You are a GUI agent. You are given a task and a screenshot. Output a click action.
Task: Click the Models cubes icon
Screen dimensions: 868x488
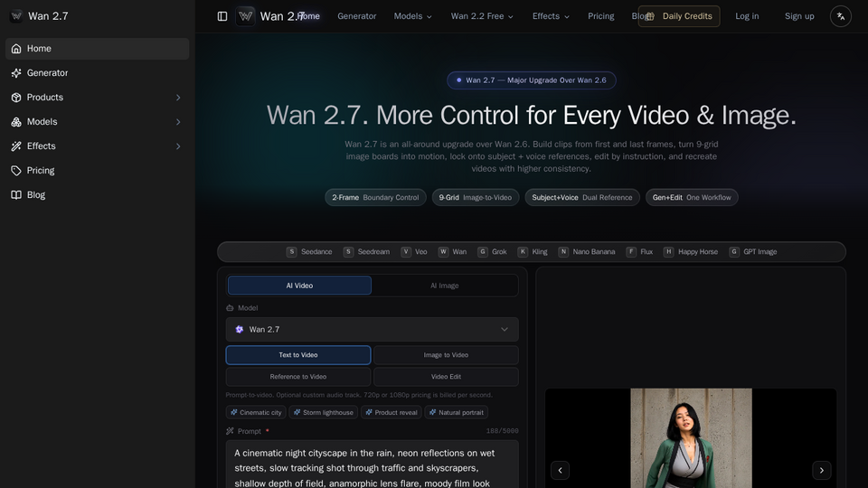pos(16,122)
